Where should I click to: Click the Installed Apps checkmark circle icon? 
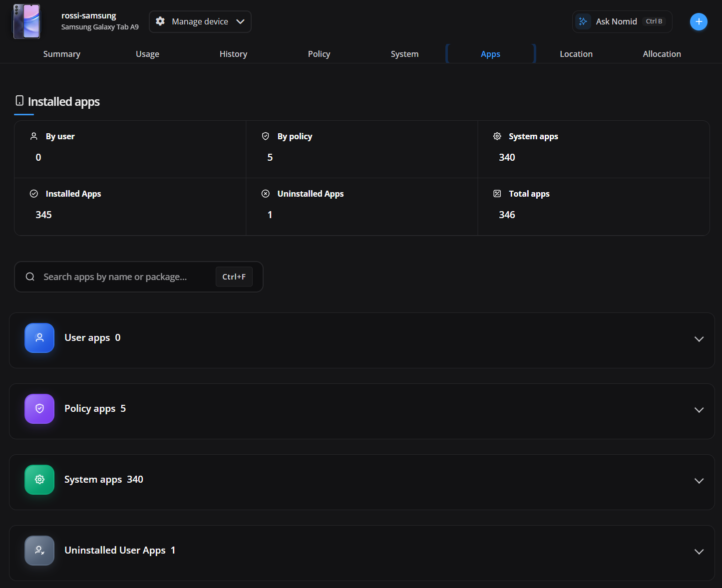click(x=34, y=194)
